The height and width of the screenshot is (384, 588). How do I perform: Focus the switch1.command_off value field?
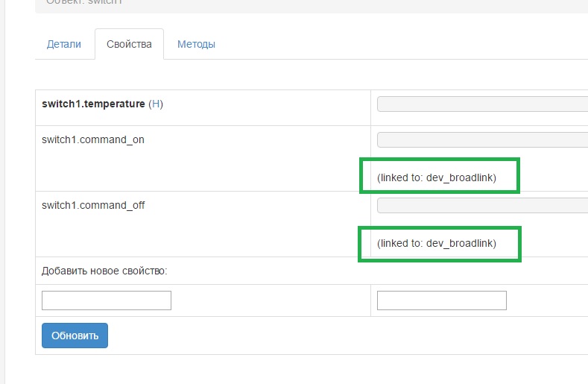tap(482, 205)
